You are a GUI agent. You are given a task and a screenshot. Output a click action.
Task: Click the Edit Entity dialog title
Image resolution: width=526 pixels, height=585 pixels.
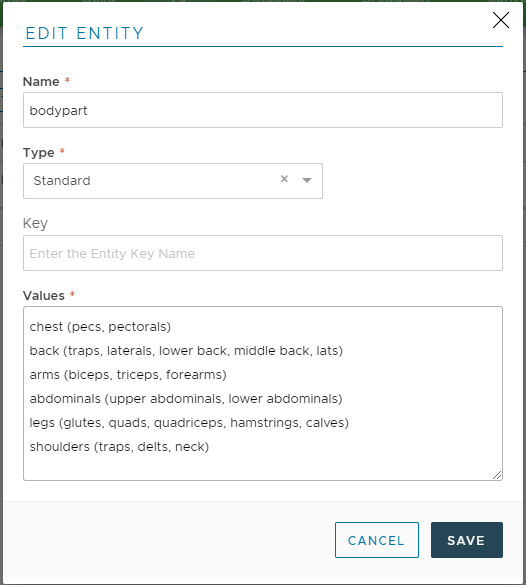coord(85,33)
